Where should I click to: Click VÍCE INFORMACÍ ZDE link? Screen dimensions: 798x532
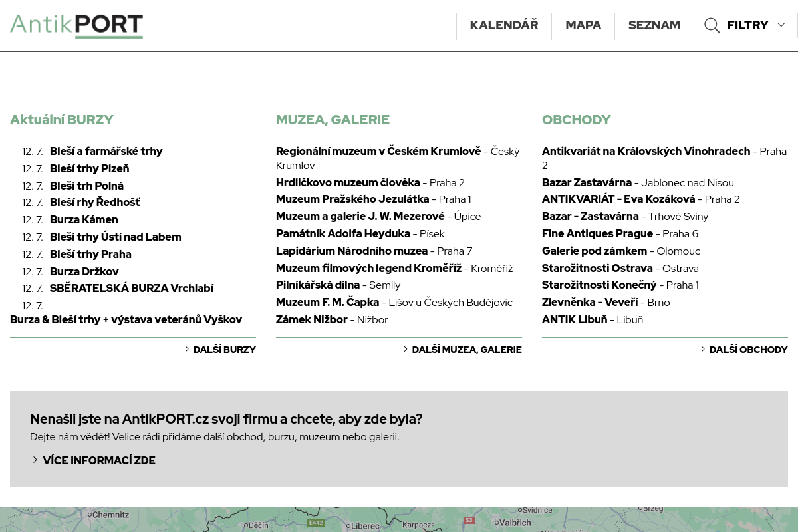coord(99,460)
